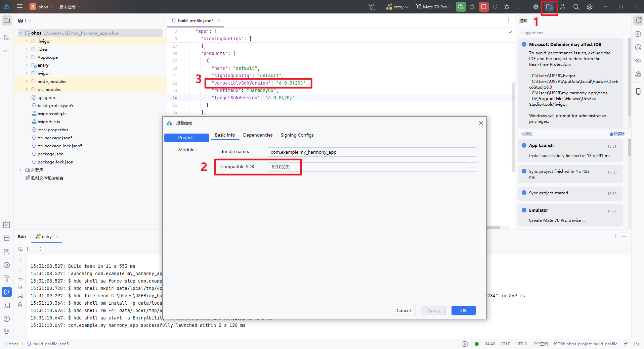Viewport: 644px width, 349px height.
Task: Open the Project tool window folder icon
Action: point(7,20)
